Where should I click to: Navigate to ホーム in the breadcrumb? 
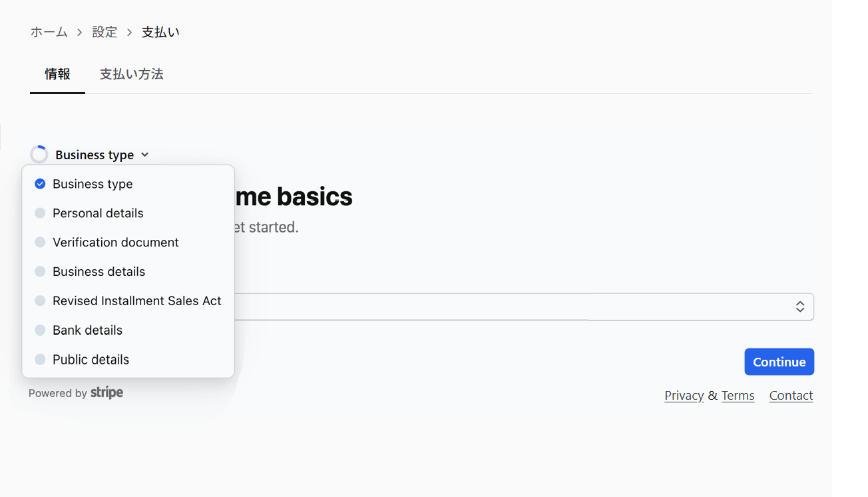(49, 31)
